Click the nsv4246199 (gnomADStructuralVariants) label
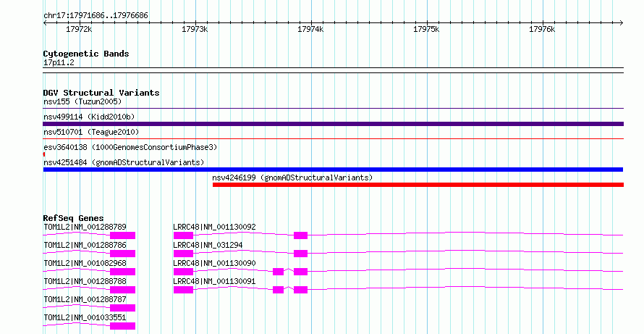Image resolution: width=644 pixels, height=334 pixels. 292,178
